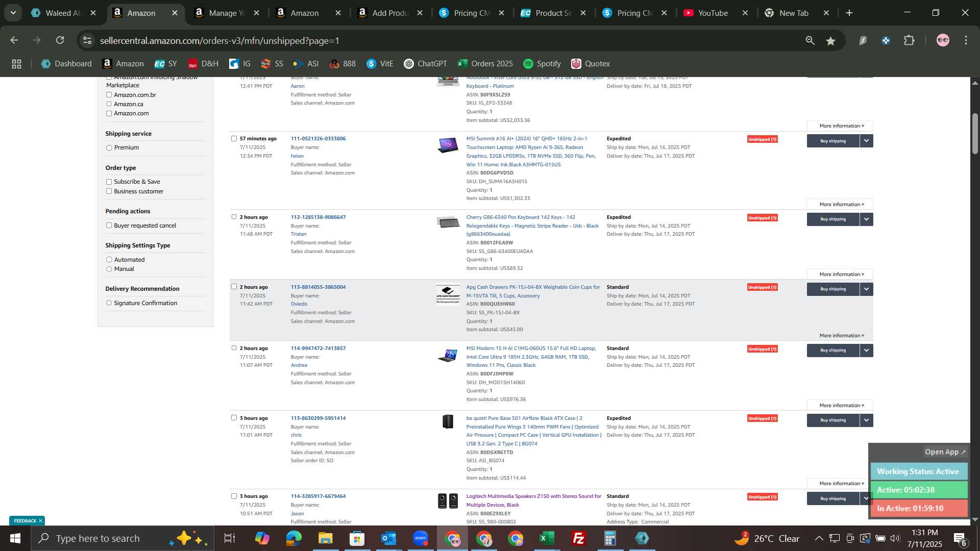Open the D&H bookmark

coord(203,64)
